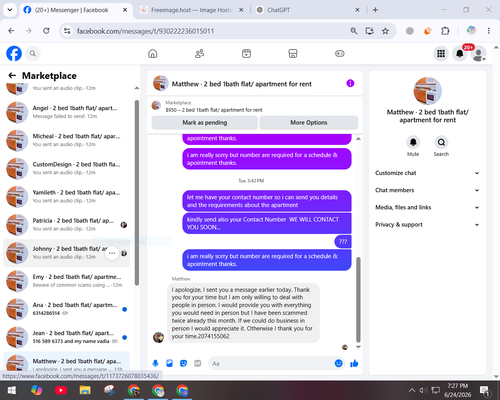Open the CustomDesign conversation
Image resolution: width=500 pixels, height=400 pixels.
click(67, 168)
